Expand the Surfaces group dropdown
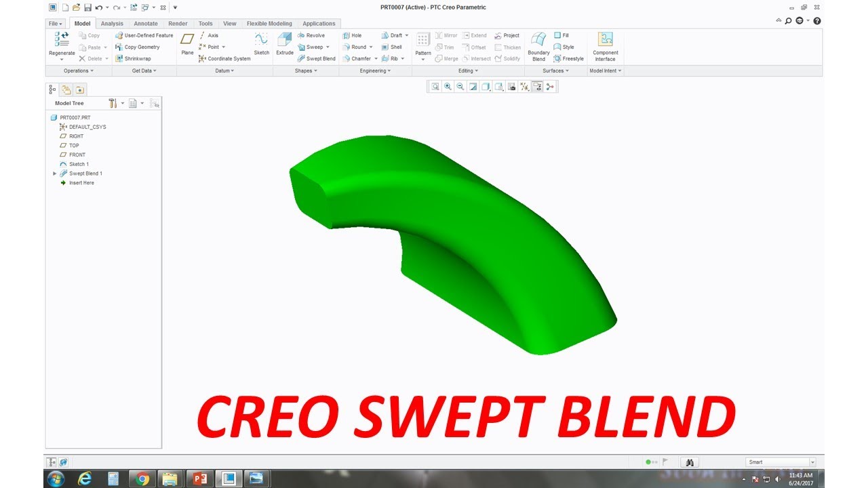Image resolution: width=868 pixels, height=488 pixels. pos(555,70)
